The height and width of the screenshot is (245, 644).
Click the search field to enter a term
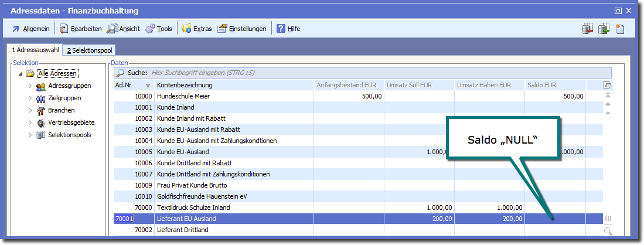[x=375, y=73]
